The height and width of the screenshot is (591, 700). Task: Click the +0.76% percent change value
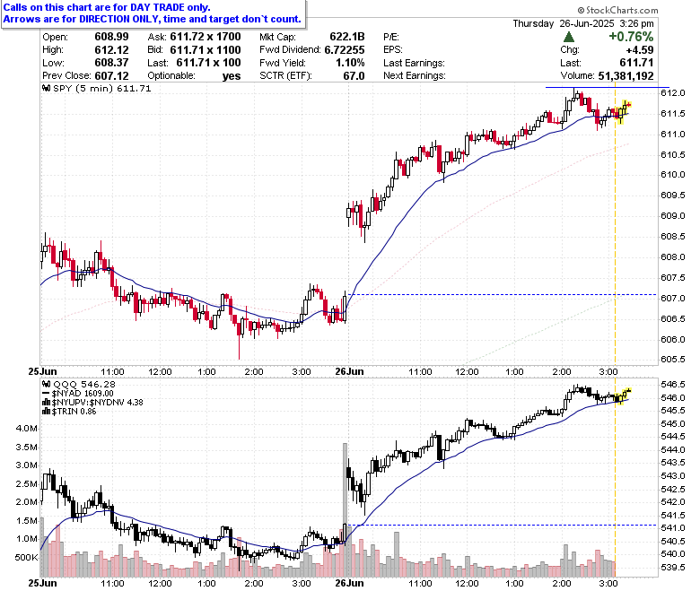pyautogui.click(x=631, y=37)
